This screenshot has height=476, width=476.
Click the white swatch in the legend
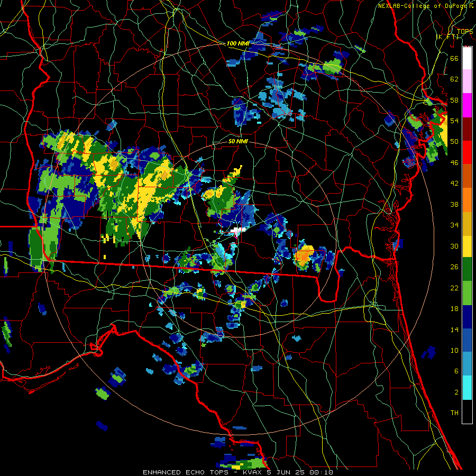tap(467, 58)
